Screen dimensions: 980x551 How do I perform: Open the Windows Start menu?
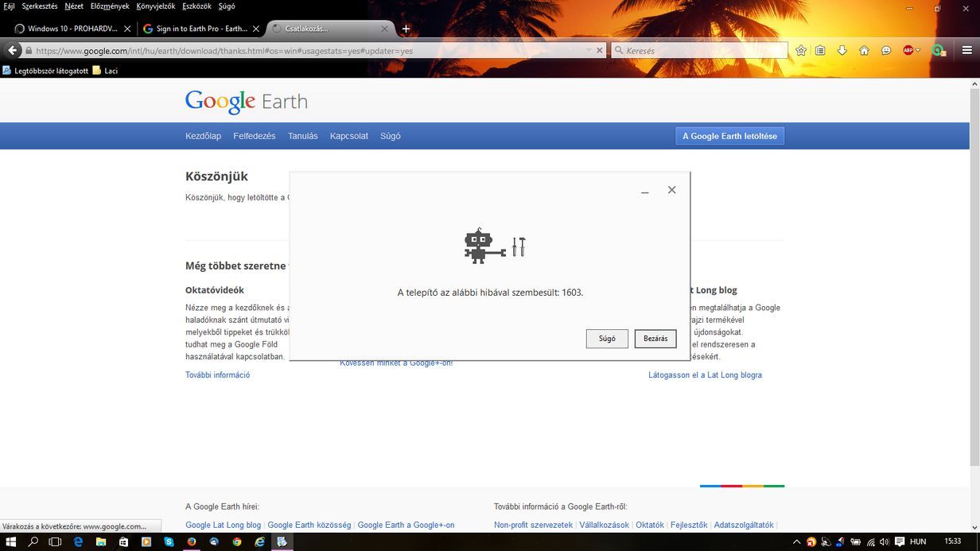click(x=11, y=542)
